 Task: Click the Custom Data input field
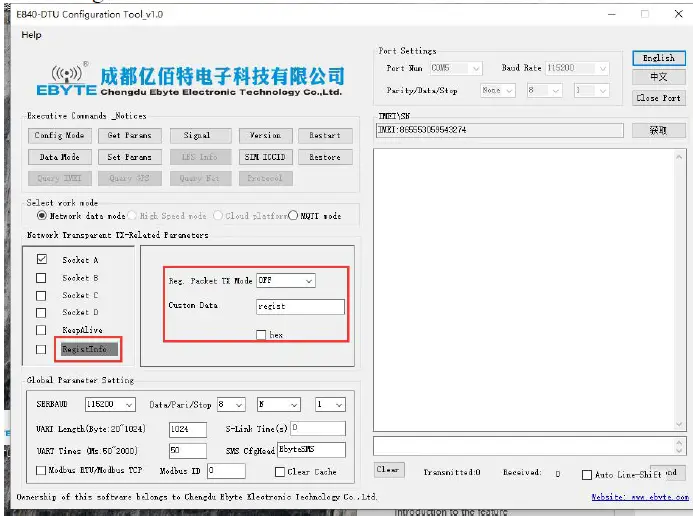300,307
